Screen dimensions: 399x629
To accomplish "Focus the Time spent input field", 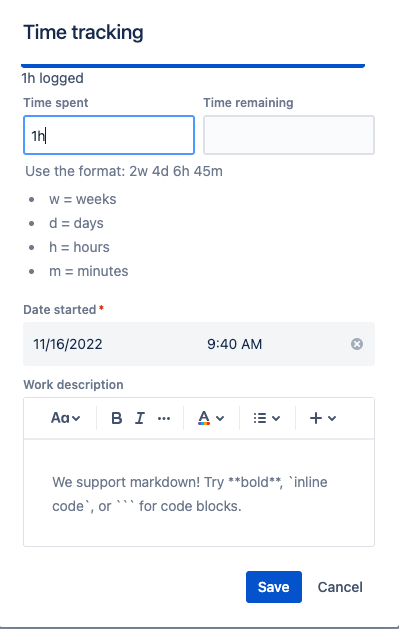I will click(109, 135).
